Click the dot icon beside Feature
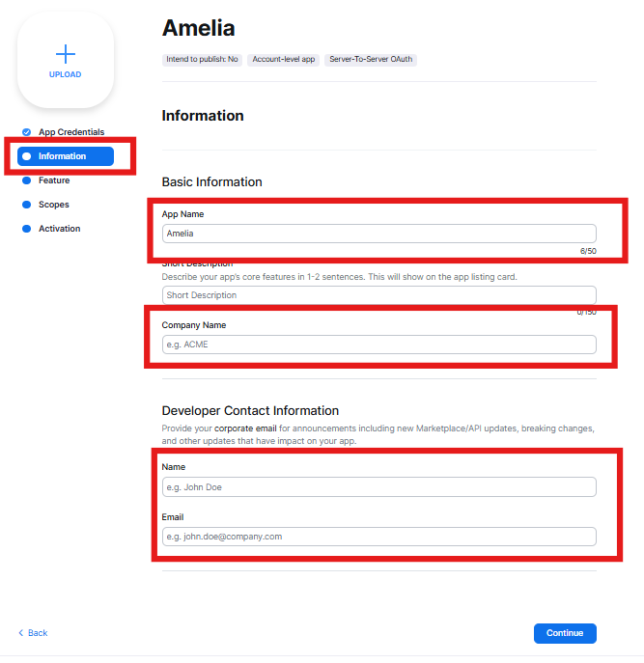The image size is (644, 663). coord(27,180)
